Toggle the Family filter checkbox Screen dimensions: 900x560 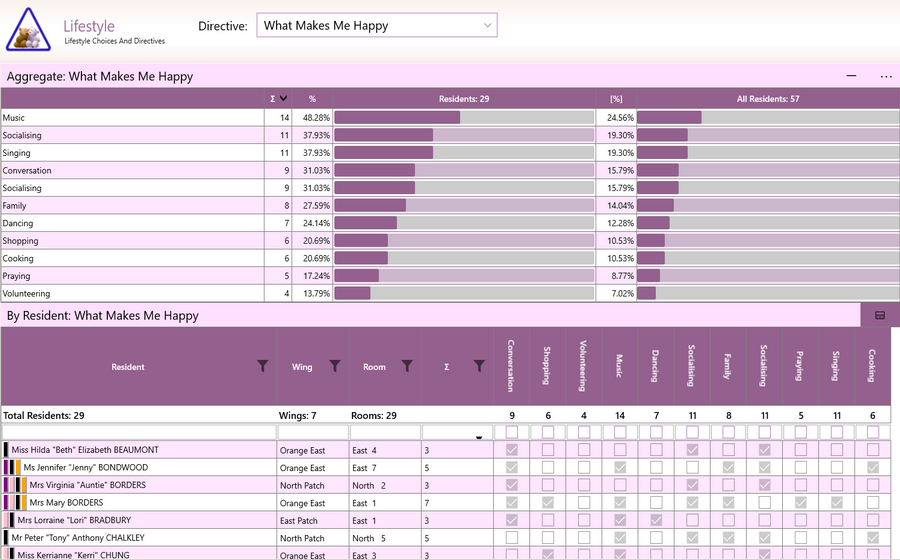pos(728,432)
